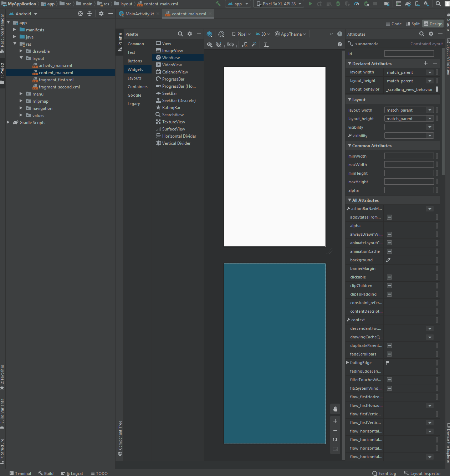Image resolution: width=450 pixels, height=476 pixels.
Task: Open the AVD Manager icon in top toolbar
Action: pos(417,4)
